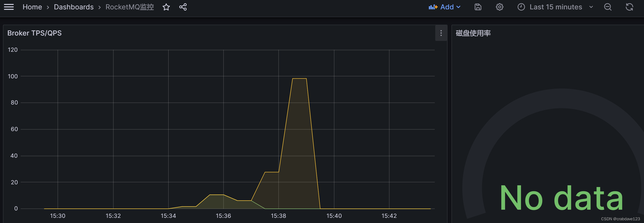Open the Add panel dropdown

tap(445, 7)
